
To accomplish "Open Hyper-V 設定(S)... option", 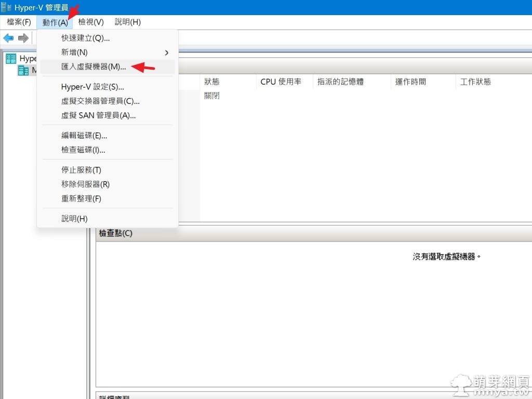I will [x=92, y=87].
